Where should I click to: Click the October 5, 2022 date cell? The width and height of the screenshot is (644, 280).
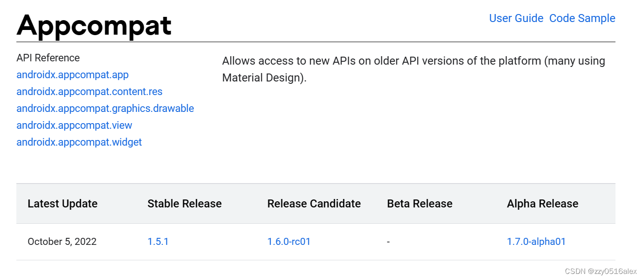[62, 242]
